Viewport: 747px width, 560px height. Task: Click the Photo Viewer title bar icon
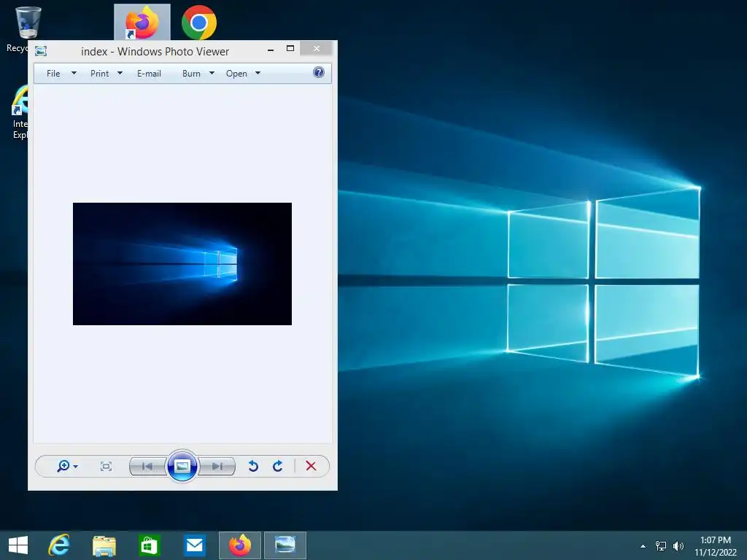click(41, 51)
